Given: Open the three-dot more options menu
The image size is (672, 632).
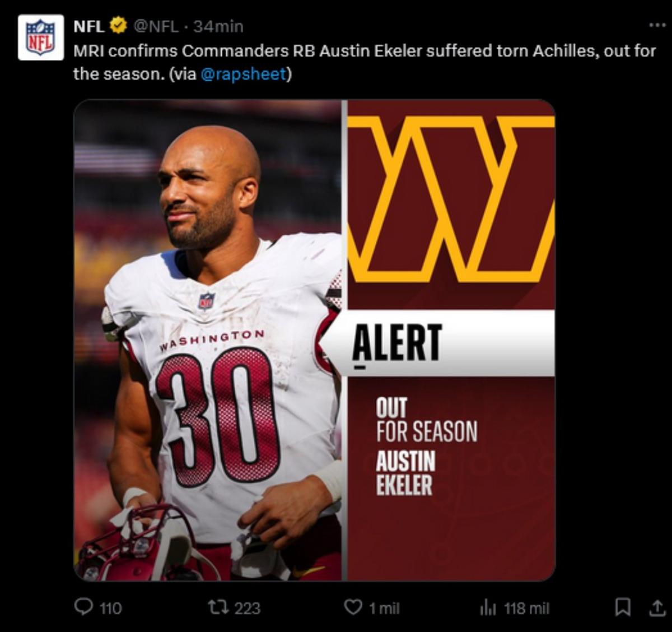Looking at the screenshot, I should (x=657, y=25).
